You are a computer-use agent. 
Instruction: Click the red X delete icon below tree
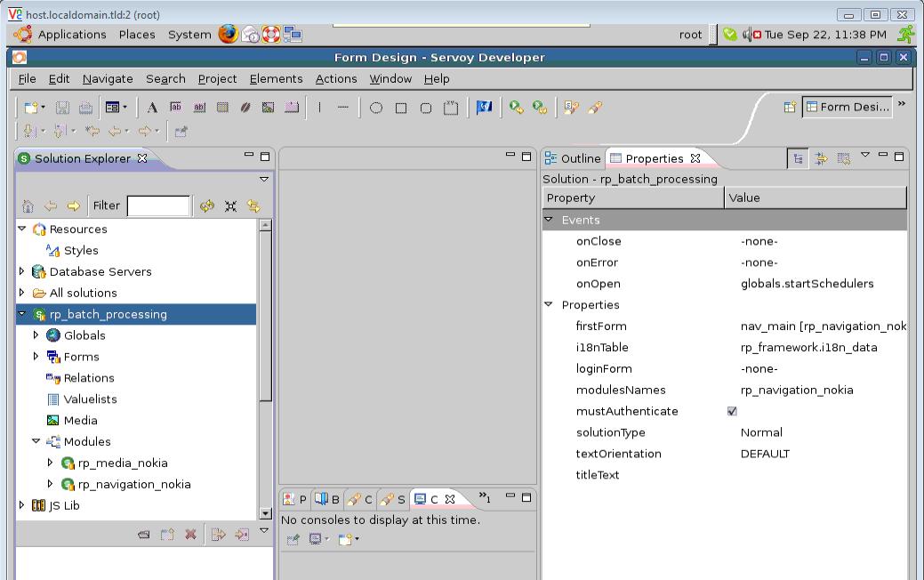(x=190, y=534)
